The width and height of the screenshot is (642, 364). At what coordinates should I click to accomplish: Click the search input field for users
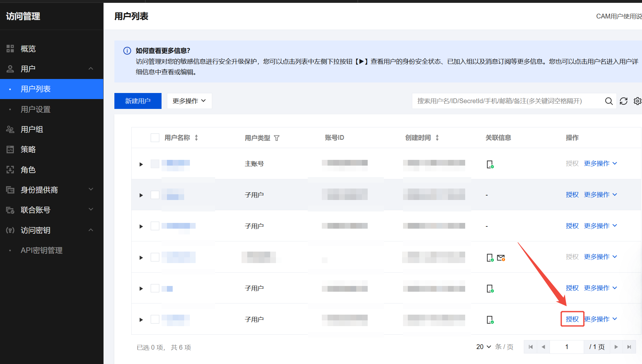tap(510, 101)
